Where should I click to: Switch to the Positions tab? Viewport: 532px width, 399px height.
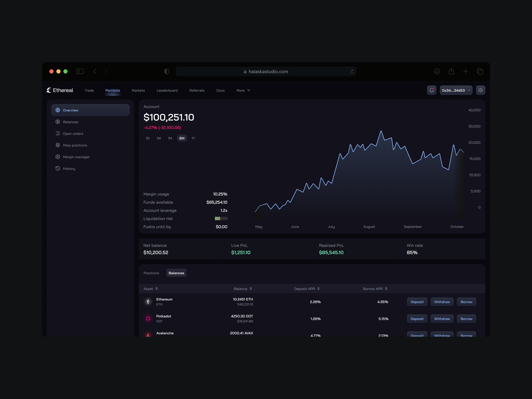coord(151,273)
